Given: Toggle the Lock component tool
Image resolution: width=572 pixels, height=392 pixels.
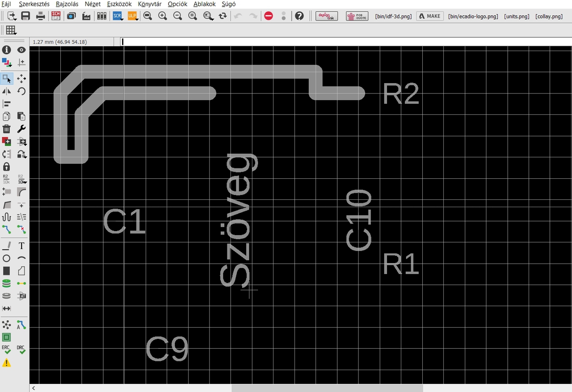Looking at the screenshot, I should coord(7,167).
